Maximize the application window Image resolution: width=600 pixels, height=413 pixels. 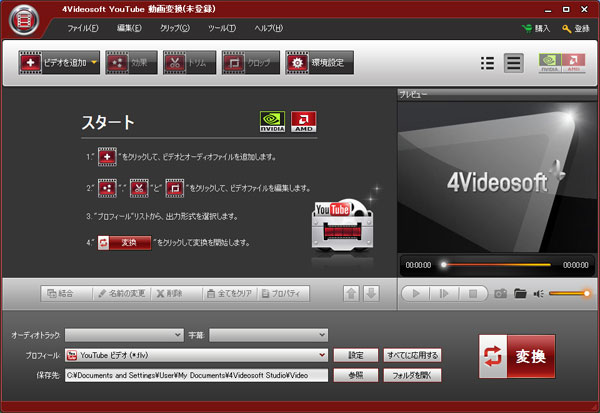pyautogui.click(x=566, y=10)
